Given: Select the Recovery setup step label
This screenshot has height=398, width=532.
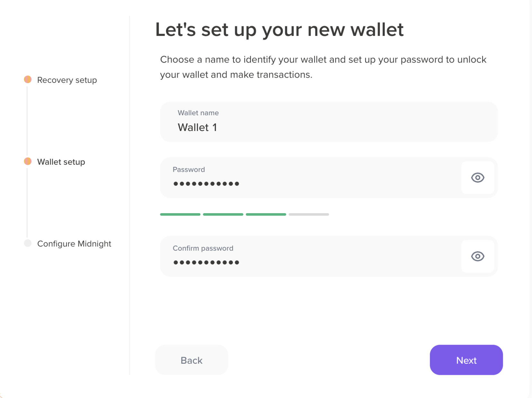Looking at the screenshot, I should [67, 80].
